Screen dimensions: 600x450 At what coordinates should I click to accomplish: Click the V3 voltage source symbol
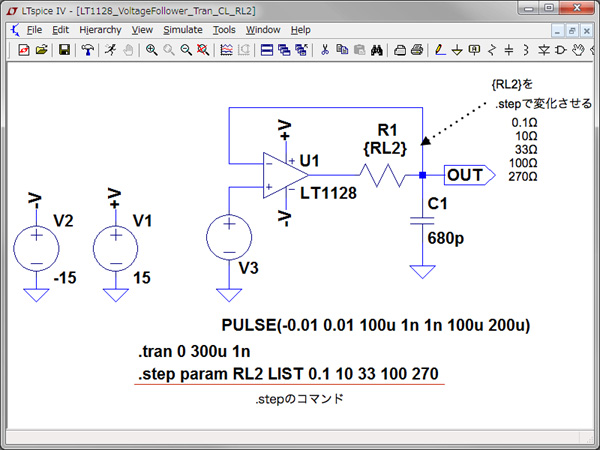[229, 241]
